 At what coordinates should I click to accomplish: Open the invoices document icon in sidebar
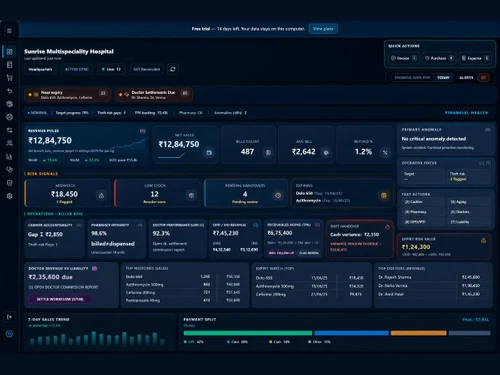(x=9, y=65)
